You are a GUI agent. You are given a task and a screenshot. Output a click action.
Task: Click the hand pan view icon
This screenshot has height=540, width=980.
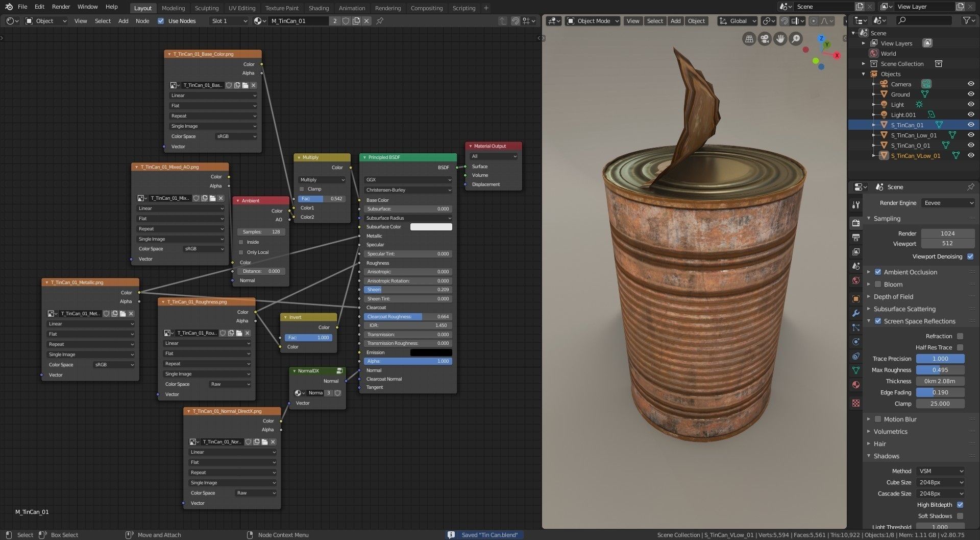[x=780, y=39]
